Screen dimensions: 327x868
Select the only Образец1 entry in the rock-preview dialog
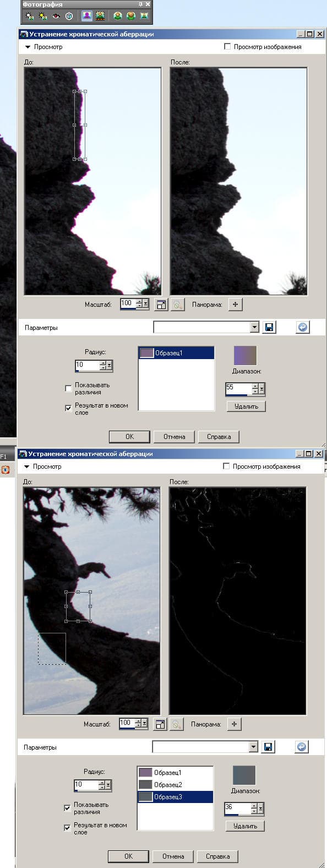(176, 353)
